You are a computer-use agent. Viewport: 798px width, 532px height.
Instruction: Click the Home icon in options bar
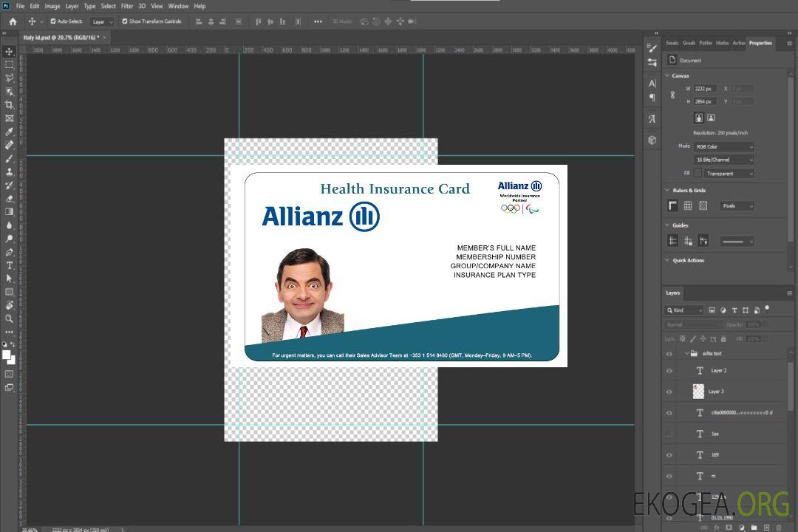[x=13, y=21]
